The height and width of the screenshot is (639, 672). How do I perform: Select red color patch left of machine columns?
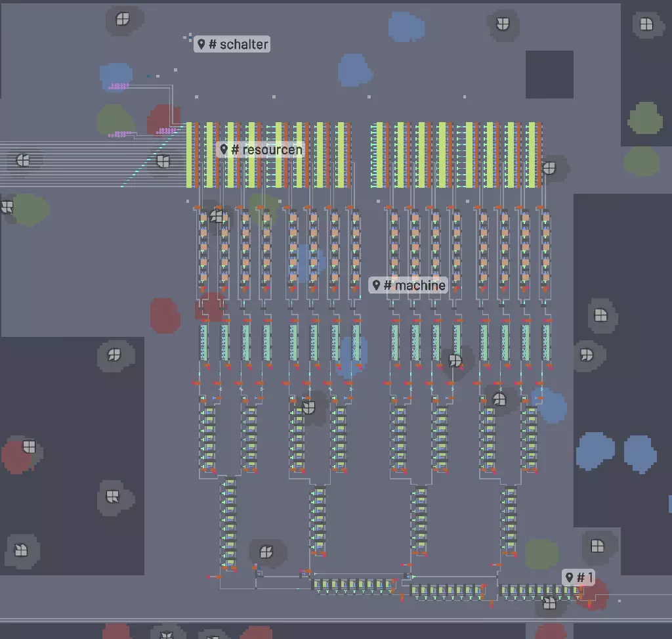pyautogui.click(x=164, y=315)
